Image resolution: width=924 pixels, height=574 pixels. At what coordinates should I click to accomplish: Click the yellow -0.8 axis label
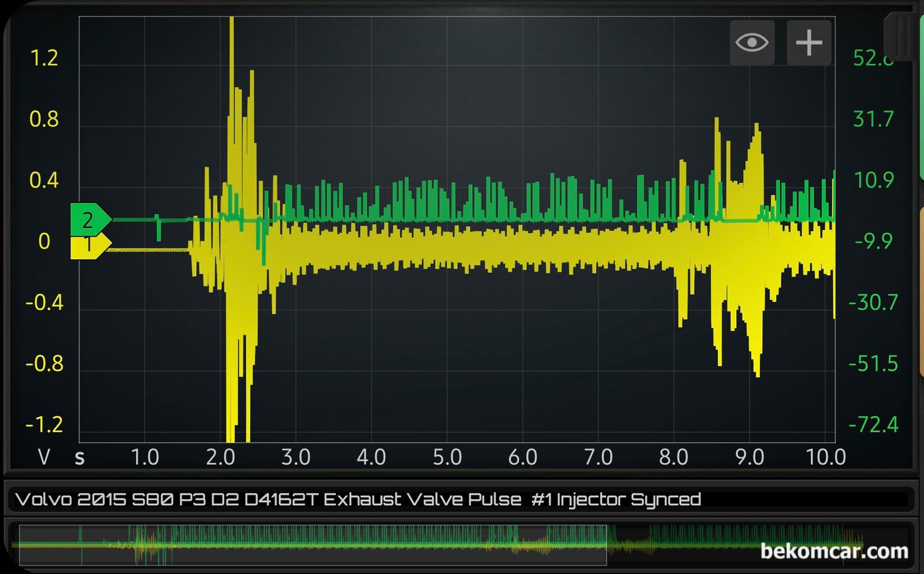pyautogui.click(x=44, y=364)
